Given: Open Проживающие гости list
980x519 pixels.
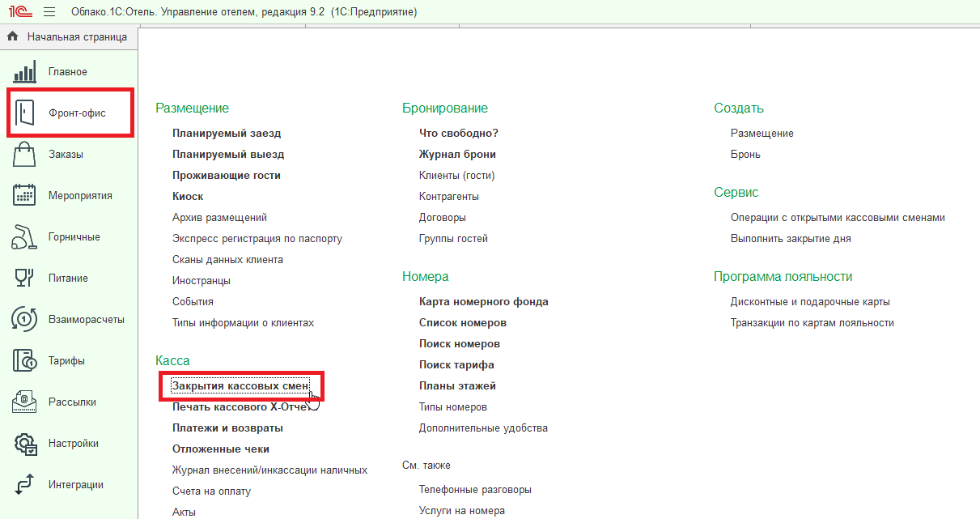Looking at the screenshot, I should click(x=227, y=176).
